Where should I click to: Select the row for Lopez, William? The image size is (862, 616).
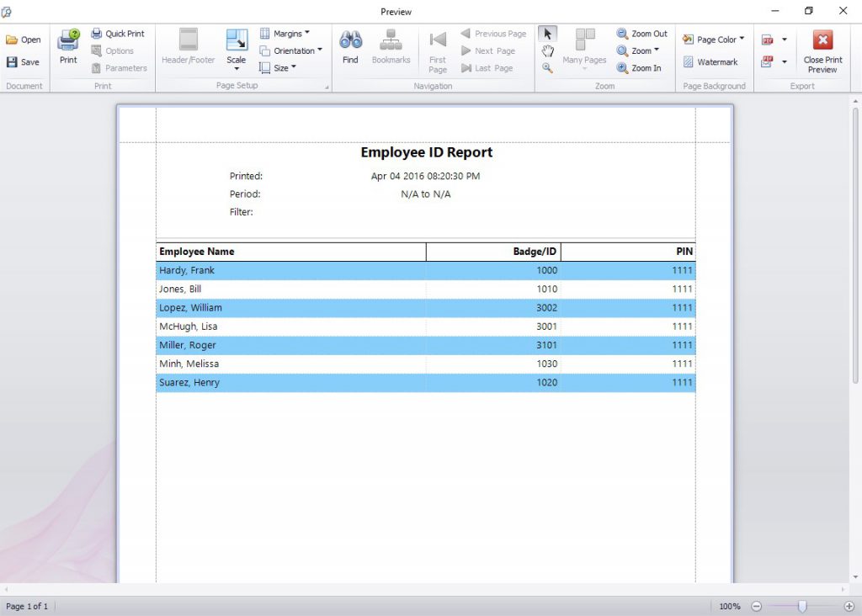(x=337, y=307)
